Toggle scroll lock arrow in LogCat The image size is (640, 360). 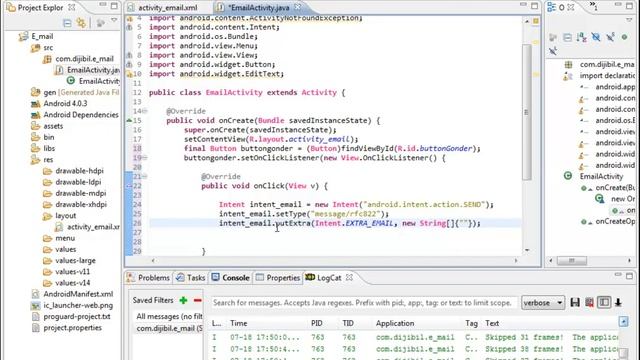pyautogui.click(x=618, y=302)
